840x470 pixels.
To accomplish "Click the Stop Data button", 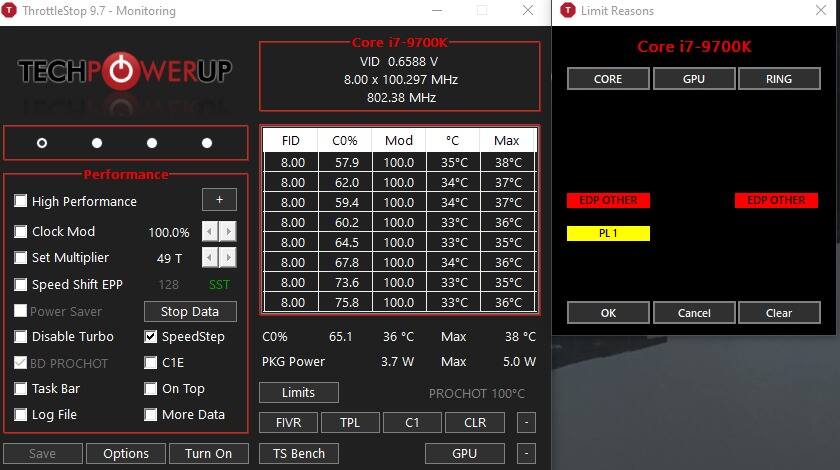I will (x=190, y=311).
